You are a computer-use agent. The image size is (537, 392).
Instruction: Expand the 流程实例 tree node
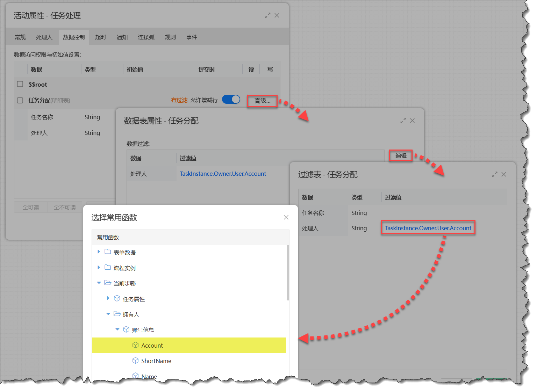[x=99, y=268]
